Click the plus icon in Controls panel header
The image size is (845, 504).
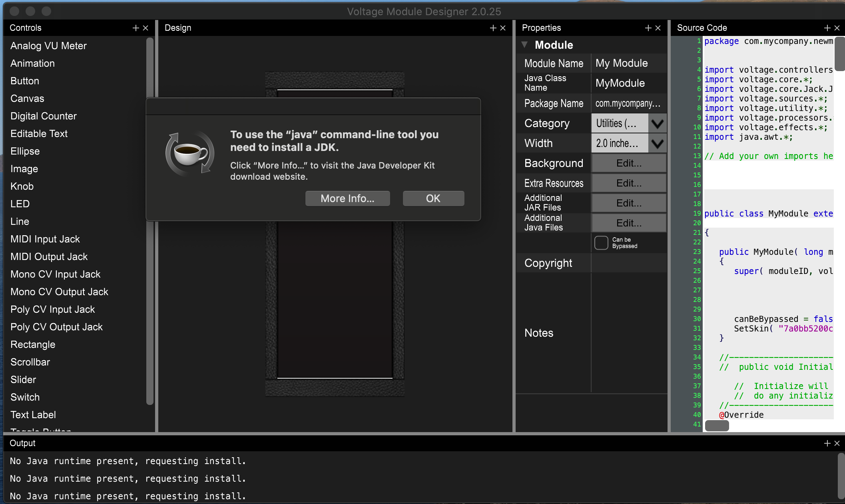pyautogui.click(x=136, y=28)
